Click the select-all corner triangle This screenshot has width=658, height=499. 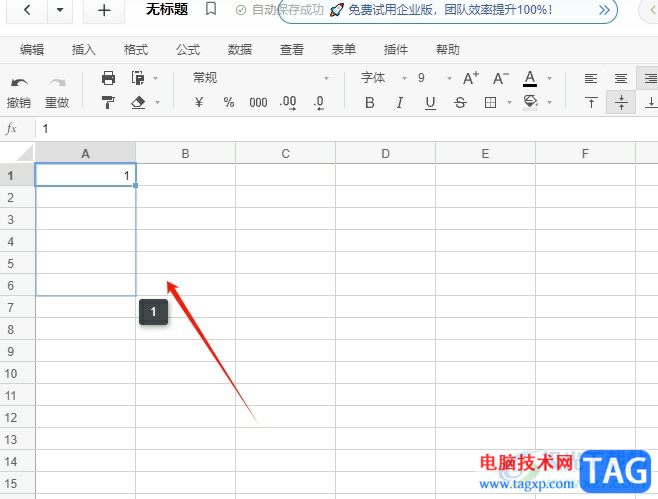[x=24, y=153]
